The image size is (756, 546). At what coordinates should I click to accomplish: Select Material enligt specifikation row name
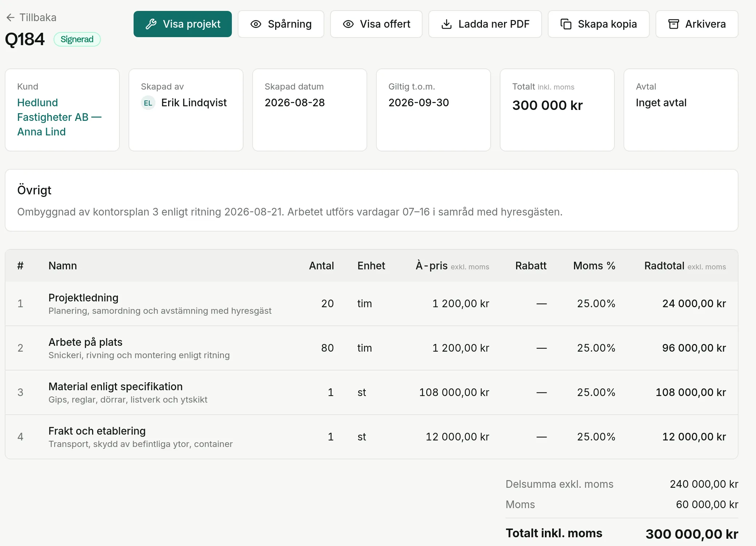tap(115, 387)
